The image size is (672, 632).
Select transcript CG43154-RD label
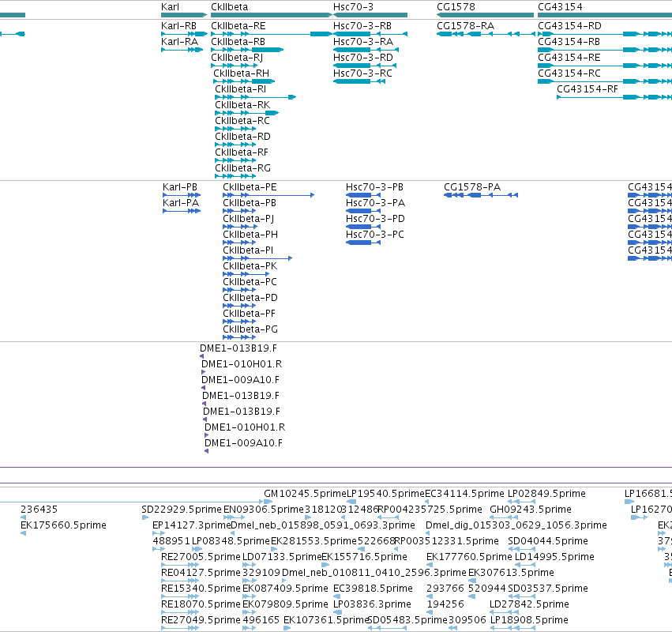tap(569, 26)
